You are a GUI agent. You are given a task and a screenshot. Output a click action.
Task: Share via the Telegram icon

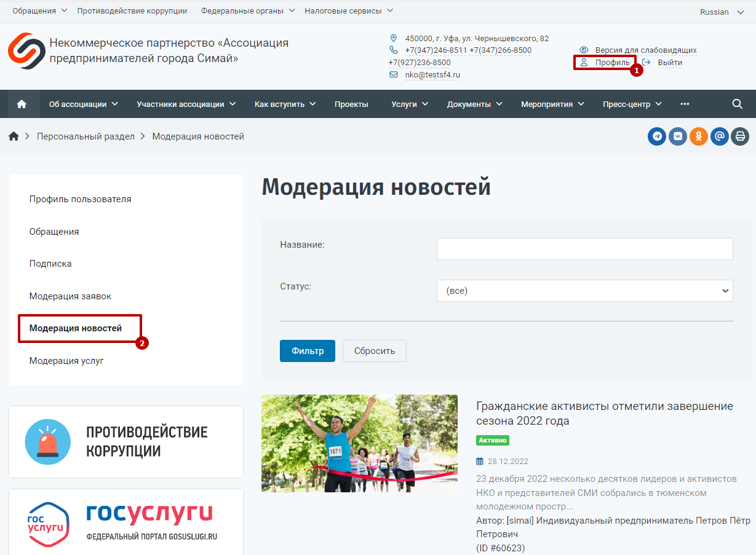tap(657, 136)
